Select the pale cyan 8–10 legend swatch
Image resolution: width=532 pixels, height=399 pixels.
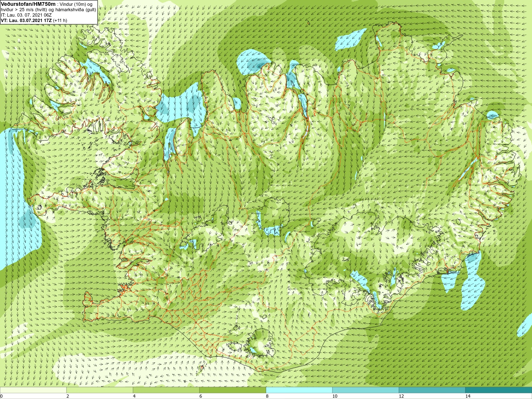tap(299, 390)
